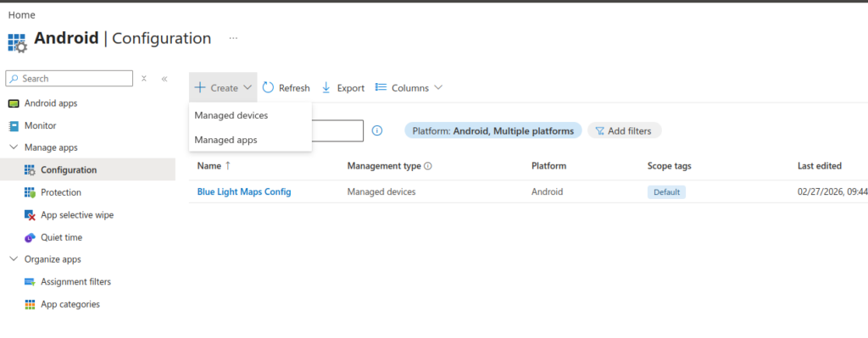The height and width of the screenshot is (338, 868).
Task: Click the Platform: Android, Multiple platforms filter
Action: [x=493, y=131]
